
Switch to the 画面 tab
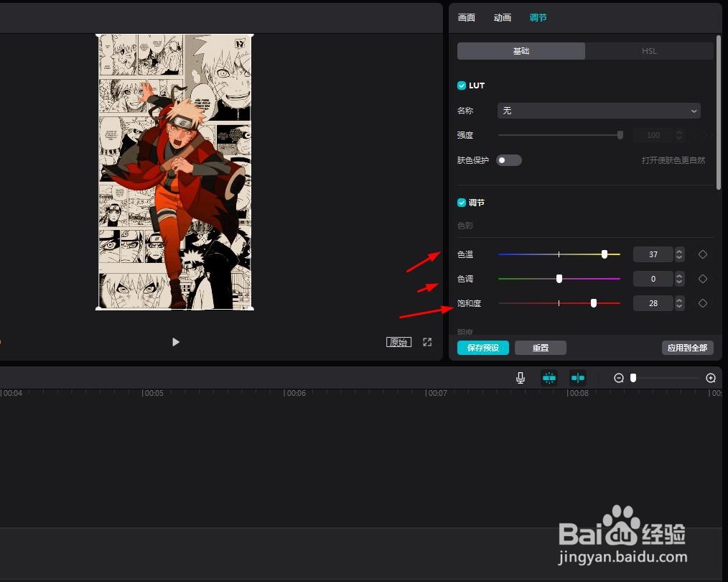pos(466,18)
